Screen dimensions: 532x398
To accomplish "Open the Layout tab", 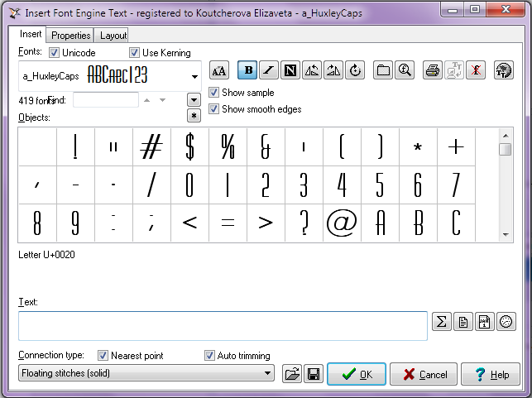I will [x=113, y=36].
